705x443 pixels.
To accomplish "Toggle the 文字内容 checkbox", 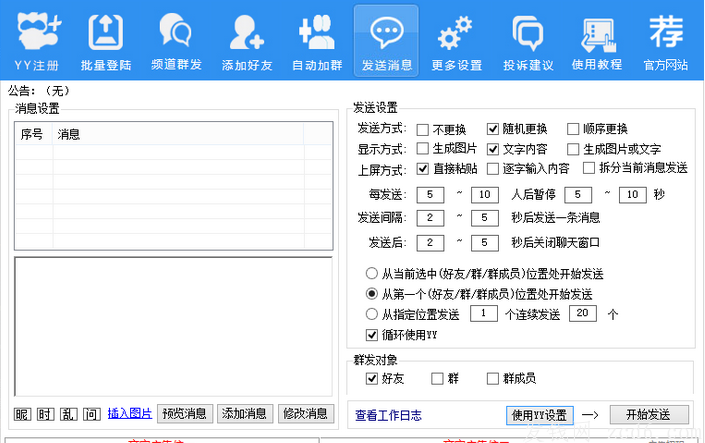I will point(493,149).
